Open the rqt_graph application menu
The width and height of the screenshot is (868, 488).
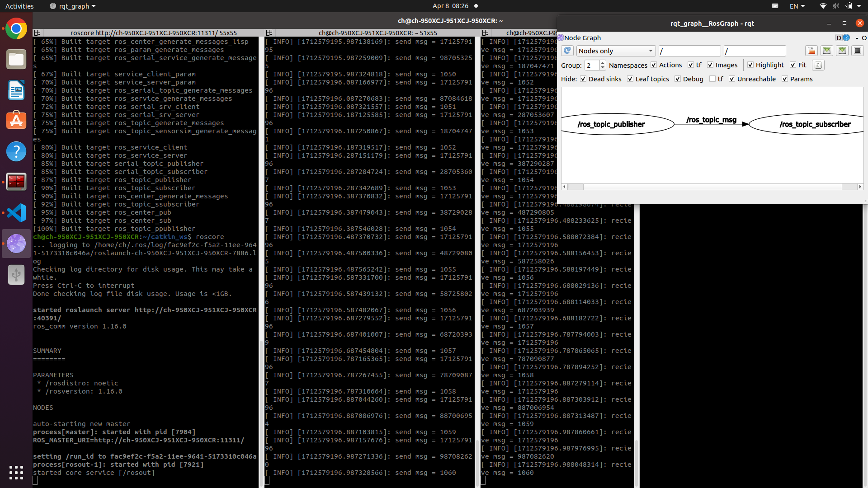click(73, 6)
